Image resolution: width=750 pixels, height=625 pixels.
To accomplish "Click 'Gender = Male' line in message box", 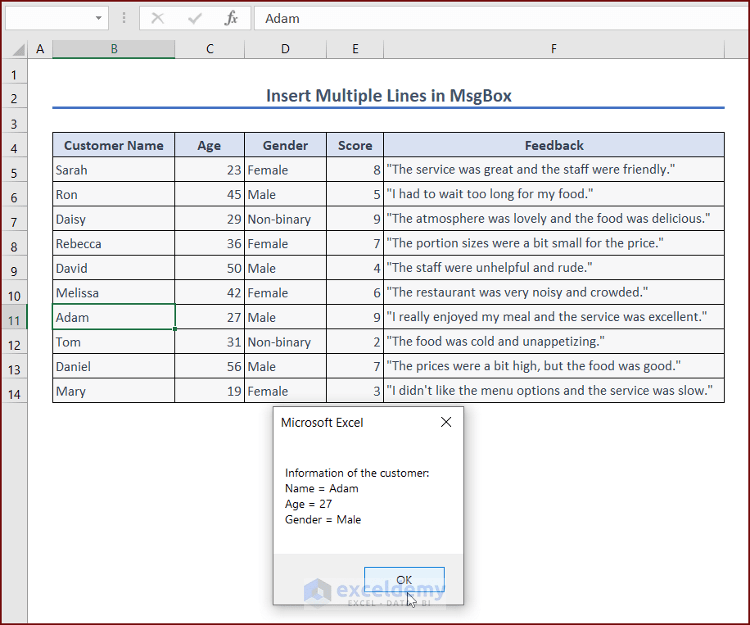I will 323,519.
